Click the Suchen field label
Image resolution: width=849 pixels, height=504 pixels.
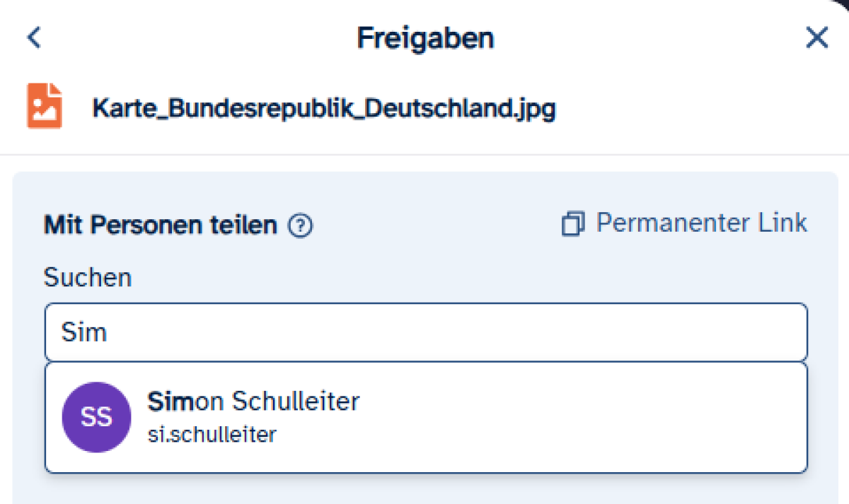click(88, 278)
